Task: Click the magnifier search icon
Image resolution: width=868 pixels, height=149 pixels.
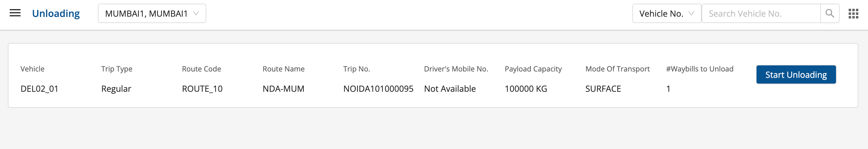Action: click(x=830, y=14)
